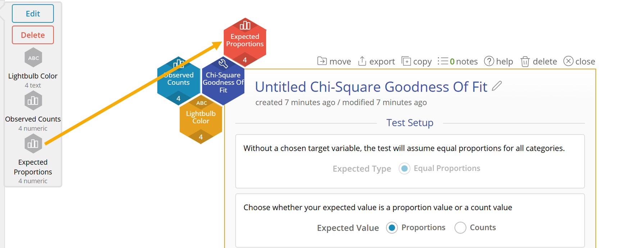The height and width of the screenshot is (248, 644).
Task: Select the Proportions radio button
Action: click(x=392, y=228)
